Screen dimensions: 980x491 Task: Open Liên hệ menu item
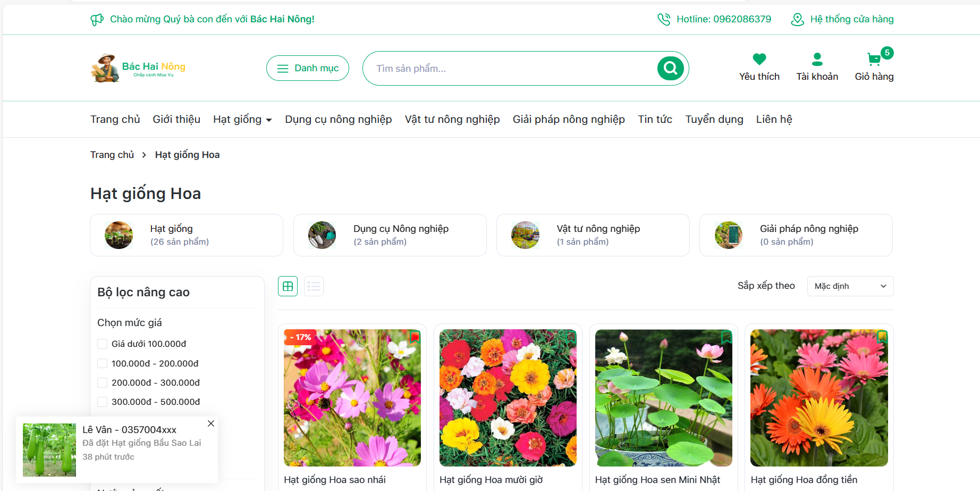(x=774, y=119)
